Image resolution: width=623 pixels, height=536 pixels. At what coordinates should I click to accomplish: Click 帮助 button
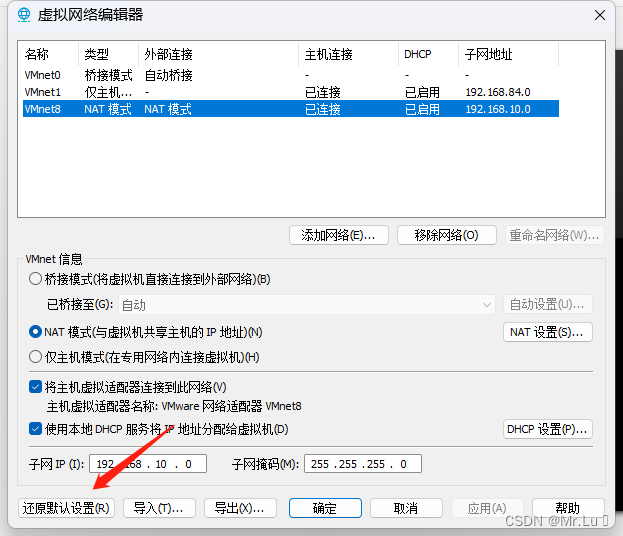(x=568, y=508)
